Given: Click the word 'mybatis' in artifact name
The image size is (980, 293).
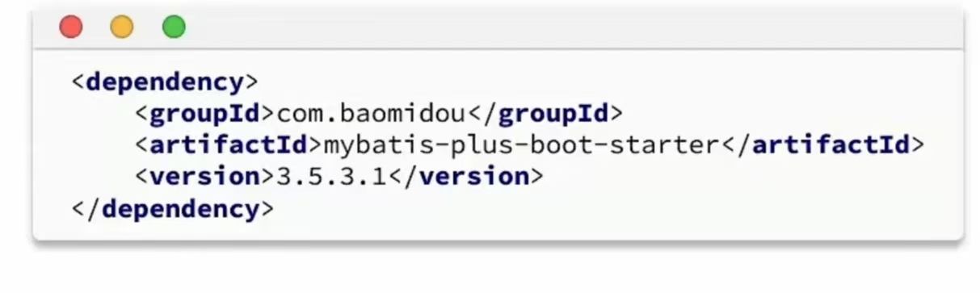Looking at the screenshot, I should coord(379,146).
